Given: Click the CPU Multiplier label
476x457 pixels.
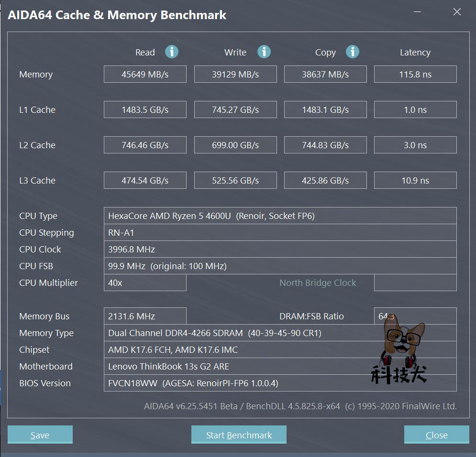Looking at the screenshot, I should 49,283.
